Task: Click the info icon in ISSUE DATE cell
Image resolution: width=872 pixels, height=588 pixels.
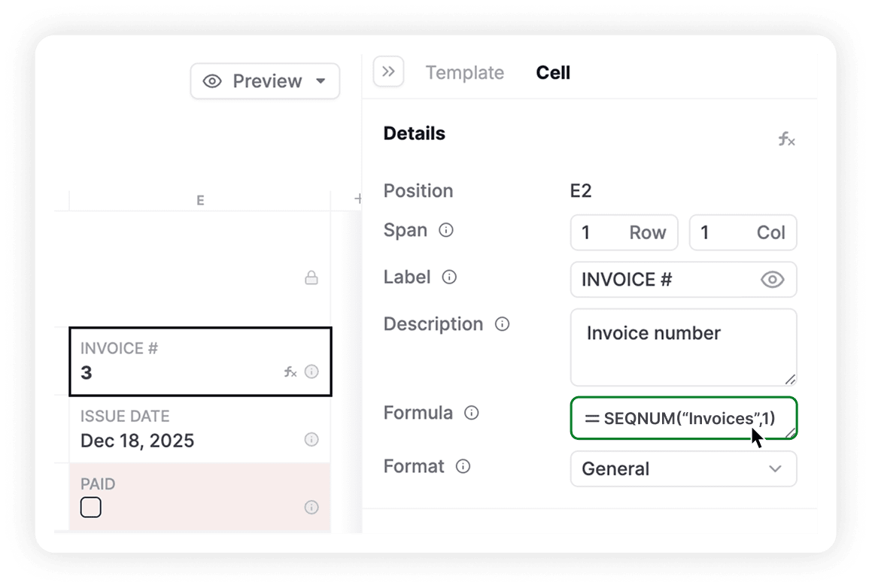Action: 311,439
